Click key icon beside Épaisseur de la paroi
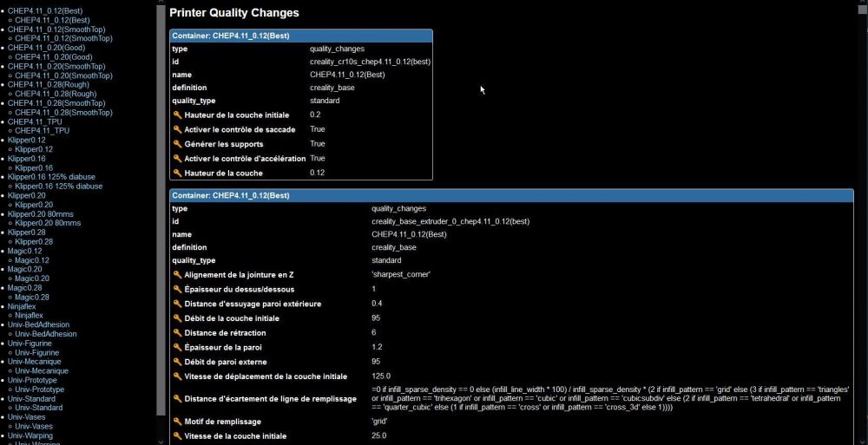The image size is (868, 445). click(177, 347)
